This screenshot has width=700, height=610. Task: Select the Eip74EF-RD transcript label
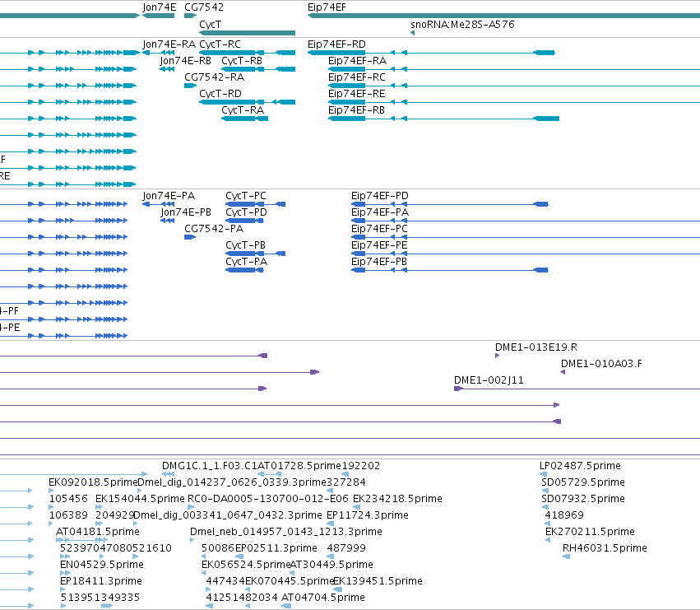tap(336, 44)
